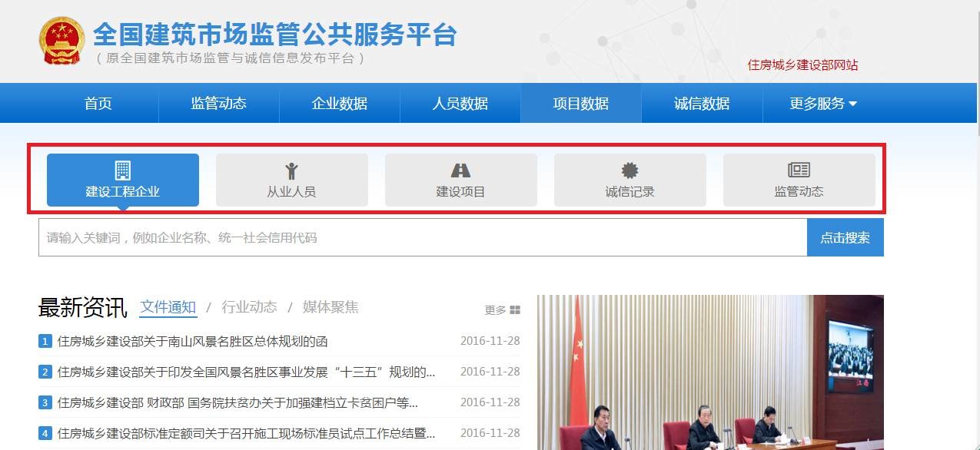Go to 人员数据 navigation item
Screen dimensions: 980x450
[460, 104]
